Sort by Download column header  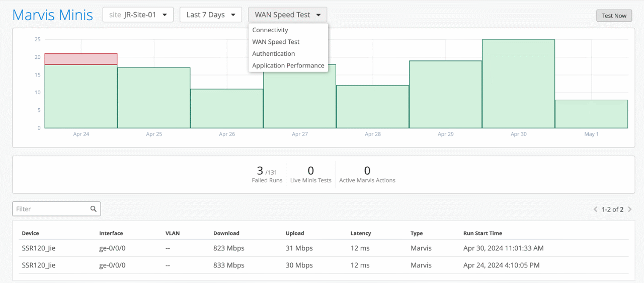[226, 233]
